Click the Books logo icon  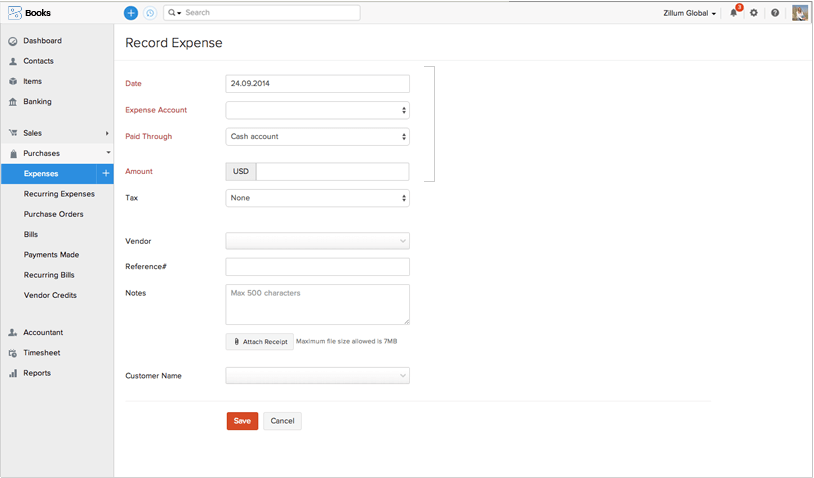[x=14, y=13]
